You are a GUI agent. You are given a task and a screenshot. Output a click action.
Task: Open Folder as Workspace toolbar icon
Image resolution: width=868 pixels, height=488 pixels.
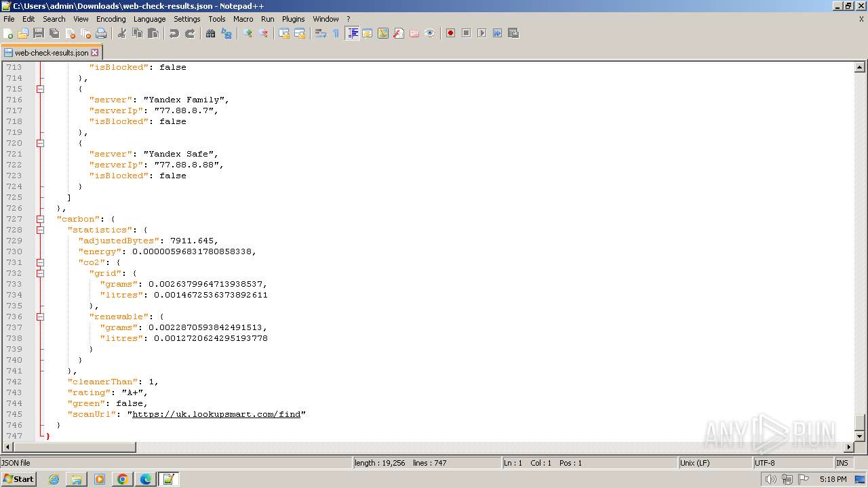414,33
